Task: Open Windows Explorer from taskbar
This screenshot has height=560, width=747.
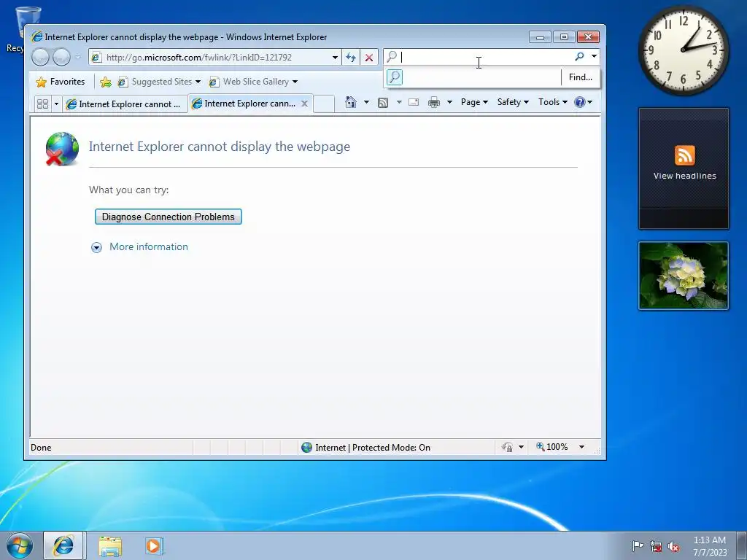Action: 110,546
